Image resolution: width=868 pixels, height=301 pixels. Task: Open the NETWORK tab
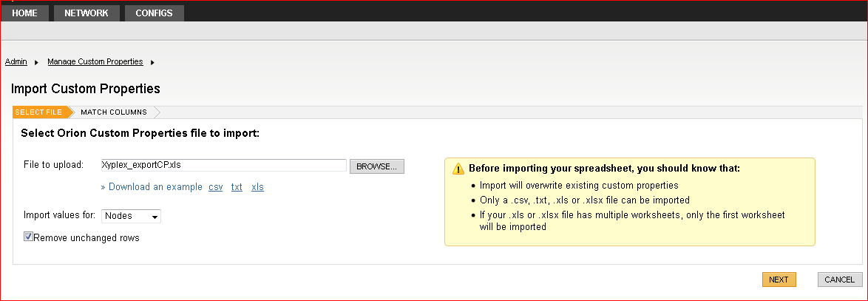(87, 13)
